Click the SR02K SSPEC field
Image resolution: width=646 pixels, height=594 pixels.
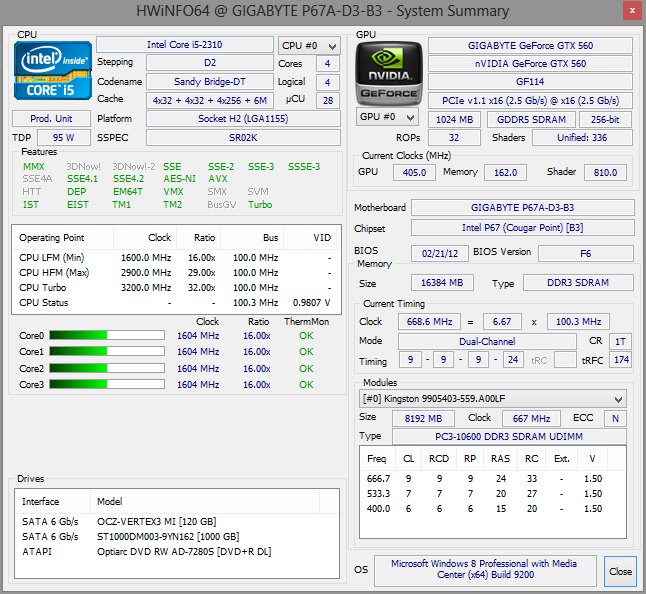[x=243, y=138]
